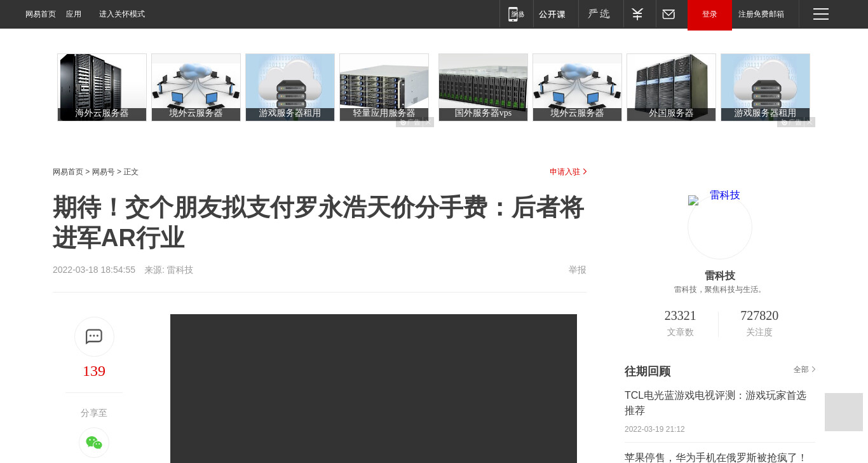Click the yen payment icon
The height and width of the screenshot is (463, 868).
pyautogui.click(x=637, y=14)
